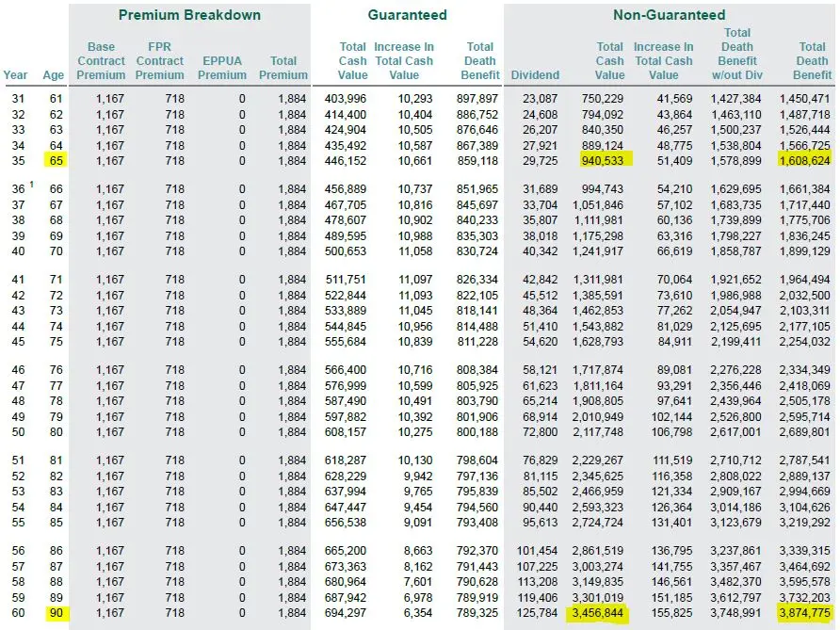
Task: Click the Dividend column header
Action: click(535, 75)
